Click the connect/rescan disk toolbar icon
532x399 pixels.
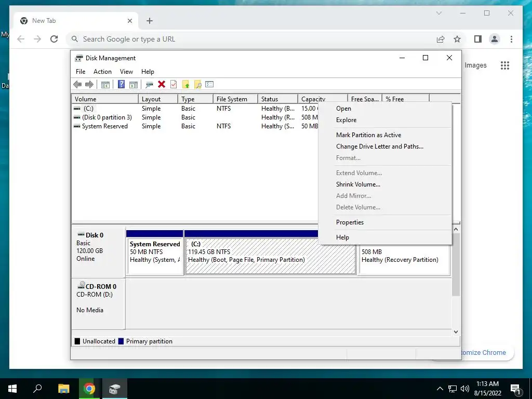coord(149,85)
